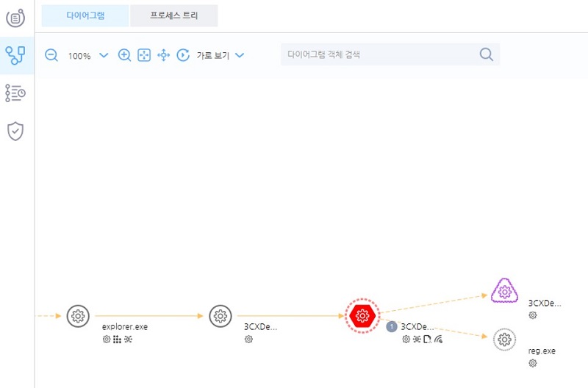Select the gray 3CXDe... process node
Viewport: 588px width, 388px height.
[220, 316]
